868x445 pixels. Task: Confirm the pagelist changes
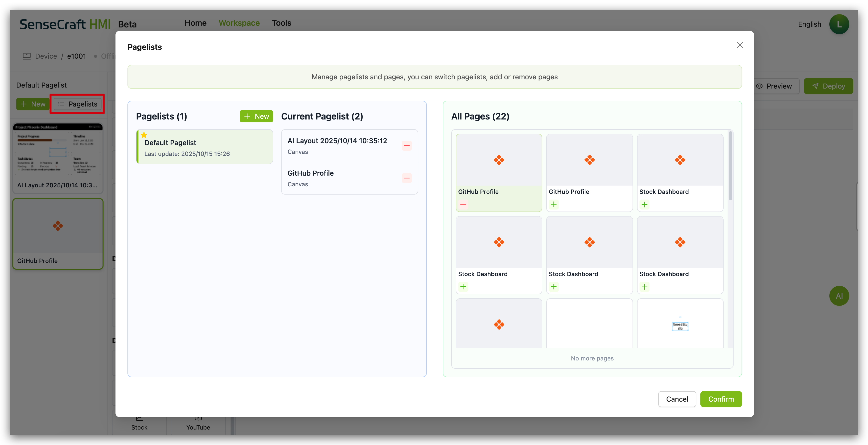pyautogui.click(x=721, y=399)
